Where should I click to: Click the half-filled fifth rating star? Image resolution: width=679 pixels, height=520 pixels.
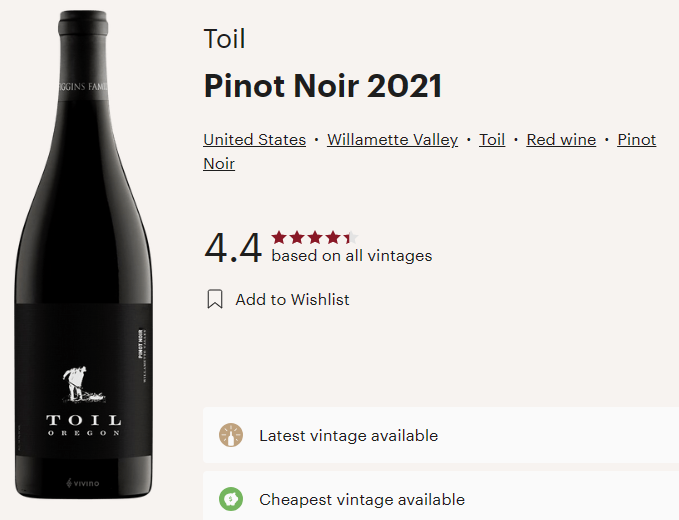(x=348, y=237)
